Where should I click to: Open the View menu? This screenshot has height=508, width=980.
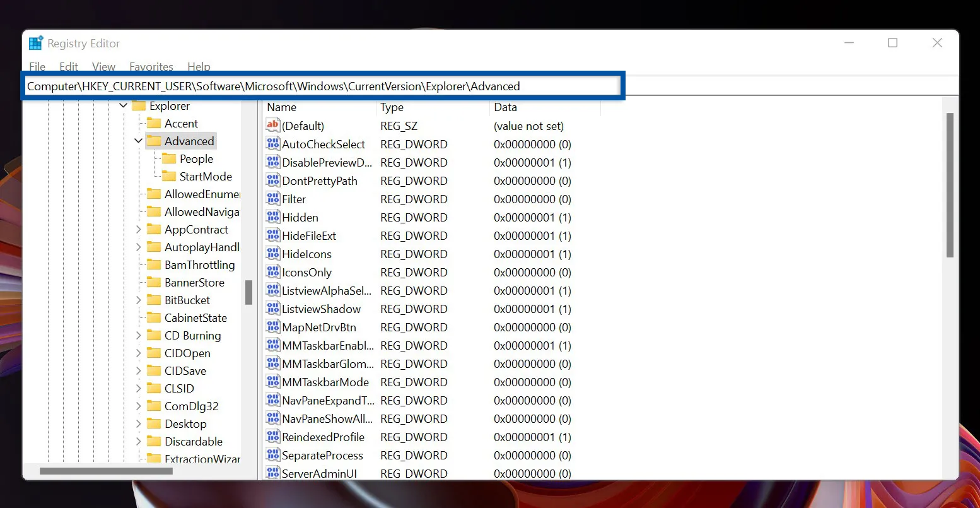coord(103,66)
